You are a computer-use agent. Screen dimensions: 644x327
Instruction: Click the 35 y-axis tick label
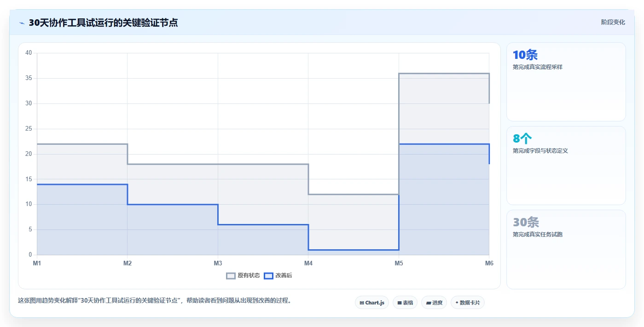tap(29, 78)
